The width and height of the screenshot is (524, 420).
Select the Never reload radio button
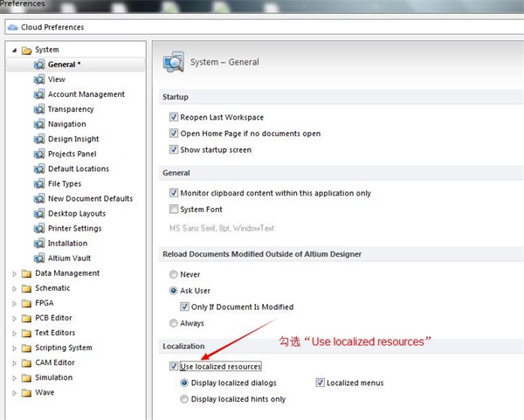coord(173,274)
